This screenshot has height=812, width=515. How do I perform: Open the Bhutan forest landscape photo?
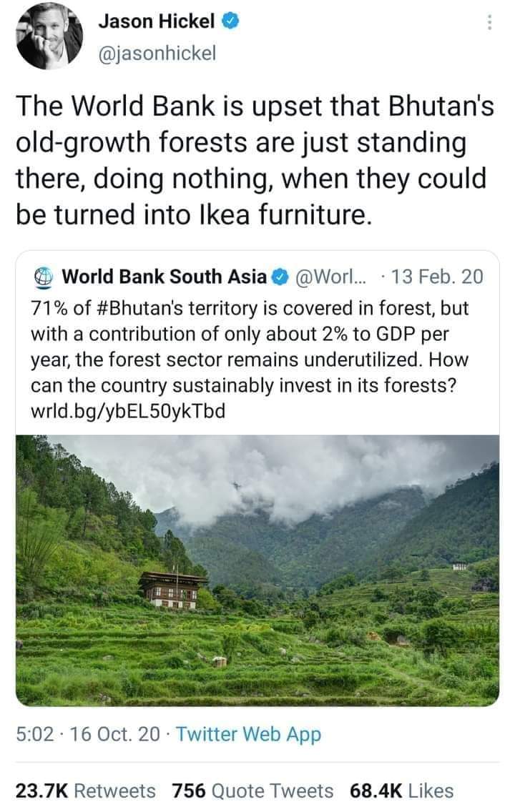click(x=257, y=570)
